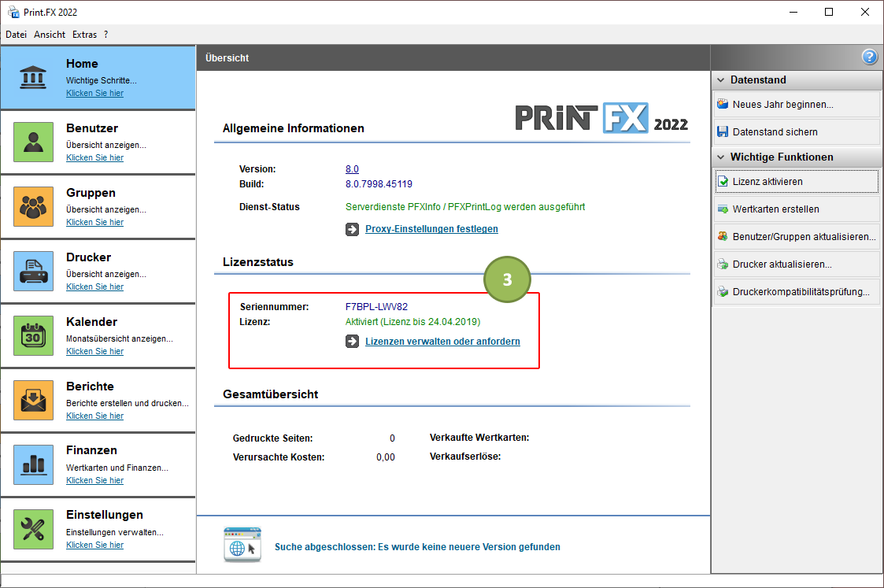Click 'Klicken Sie hier' under Berichte

pos(94,416)
